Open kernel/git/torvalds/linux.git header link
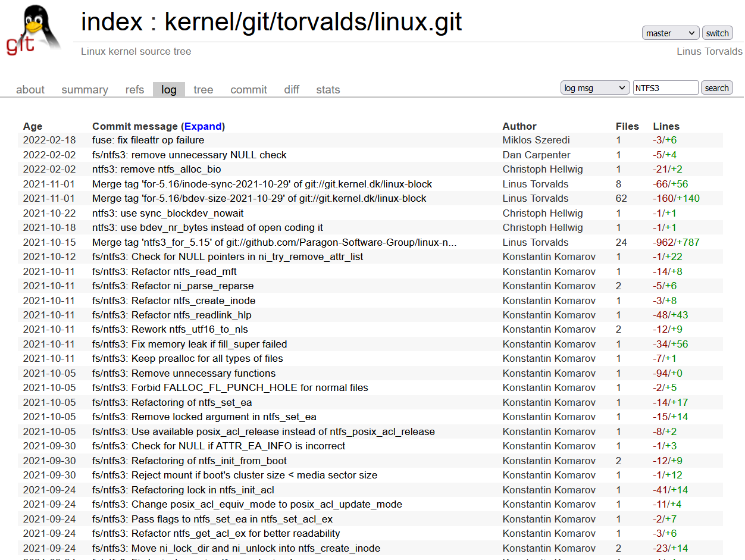Image resolution: width=745 pixels, height=560 pixels. [313, 22]
